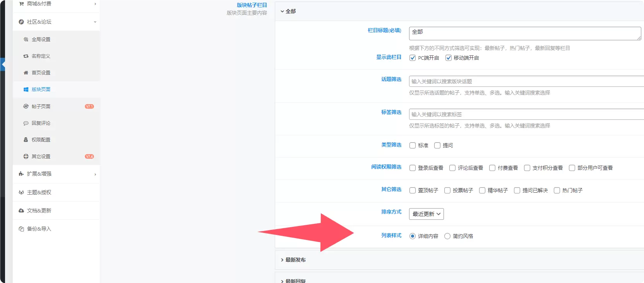Collapse the 社区&论坛 menu chevron
Image resolution: width=644 pixels, height=283 pixels.
tap(95, 22)
